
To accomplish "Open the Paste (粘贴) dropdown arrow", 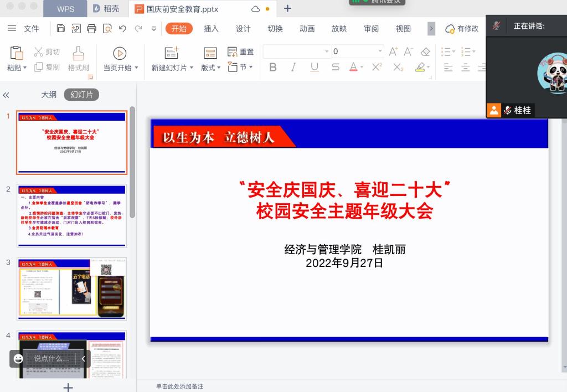I will pos(24,68).
